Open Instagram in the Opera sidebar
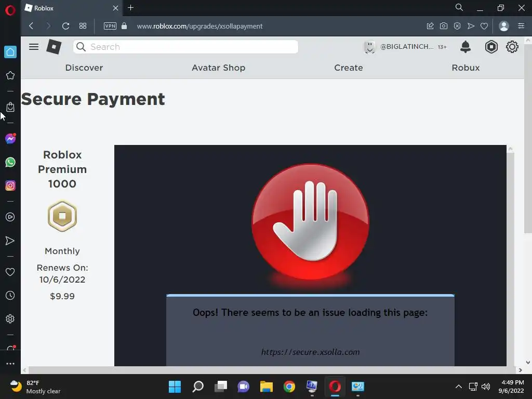The width and height of the screenshot is (532, 399). point(10,185)
